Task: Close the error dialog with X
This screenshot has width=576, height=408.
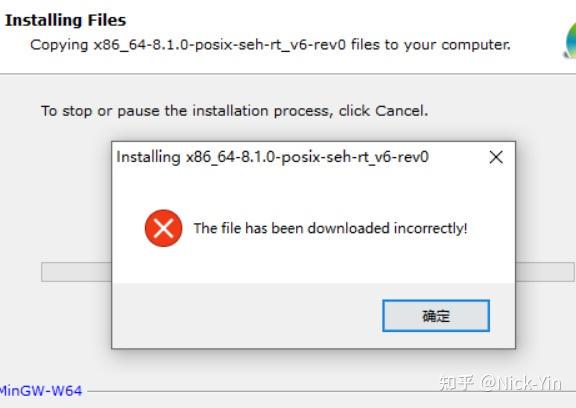Action: click(496, 157)
